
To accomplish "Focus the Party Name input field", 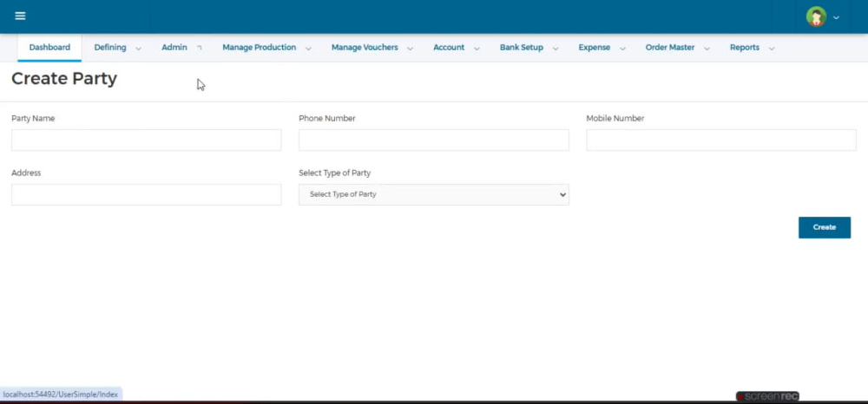I will click(x=146, y=140).
